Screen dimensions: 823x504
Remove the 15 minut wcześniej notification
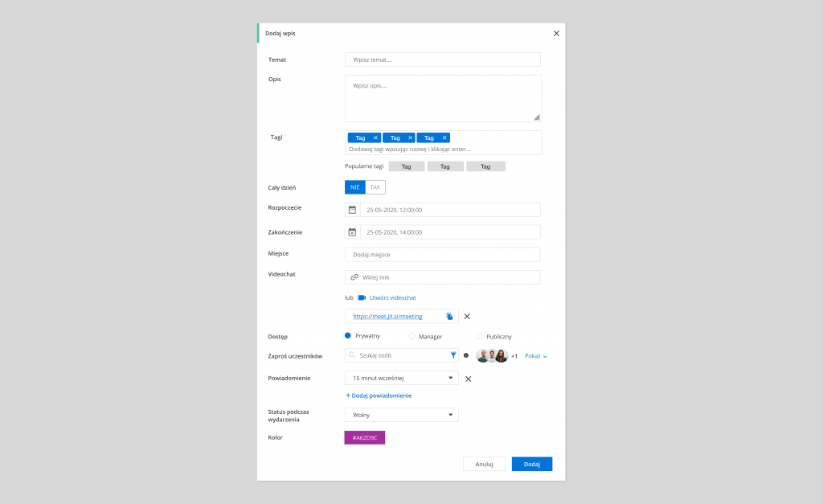tap(469, 379)
